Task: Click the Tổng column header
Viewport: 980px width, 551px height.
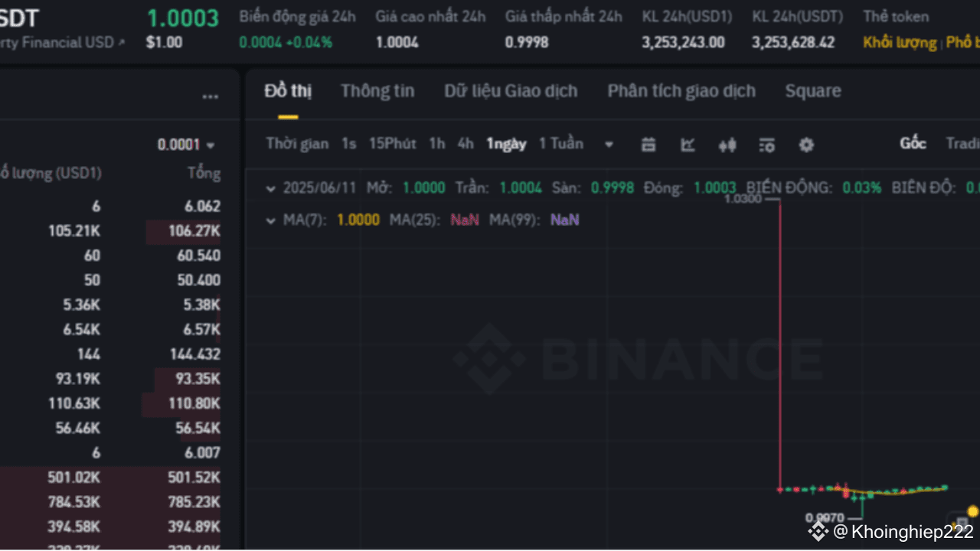Action: tap(204, 174)
